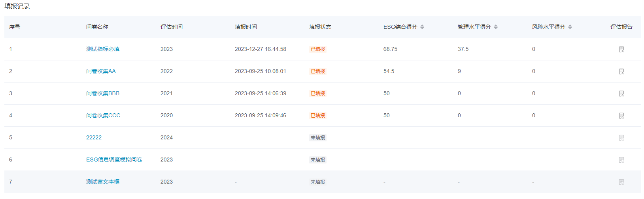The width and height of the screenshot is (644, 199).
Task: Open evaluation report icon for 问卷收集CCC
Action: (621, 116)
